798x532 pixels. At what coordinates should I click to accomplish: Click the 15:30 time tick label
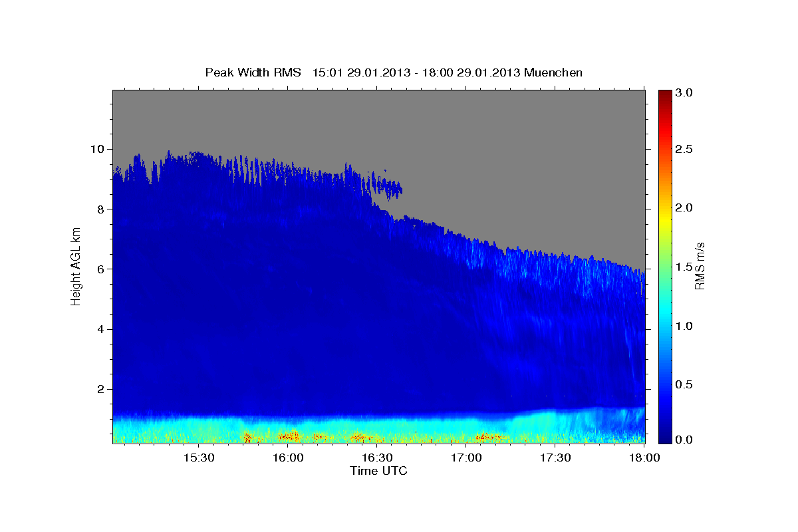pos(198,458)
